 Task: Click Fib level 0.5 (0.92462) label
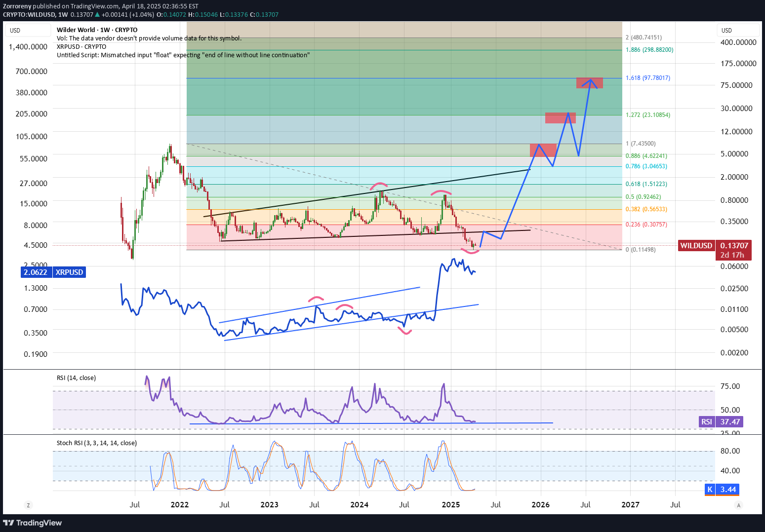click(644, 197)
